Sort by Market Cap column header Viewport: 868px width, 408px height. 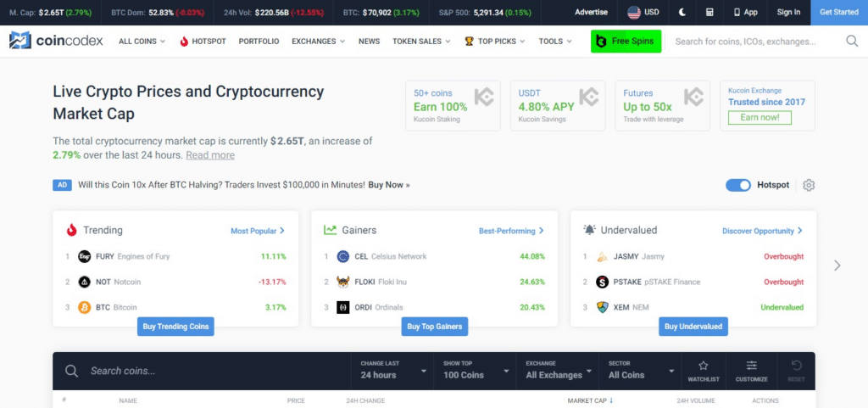(590, 400)
